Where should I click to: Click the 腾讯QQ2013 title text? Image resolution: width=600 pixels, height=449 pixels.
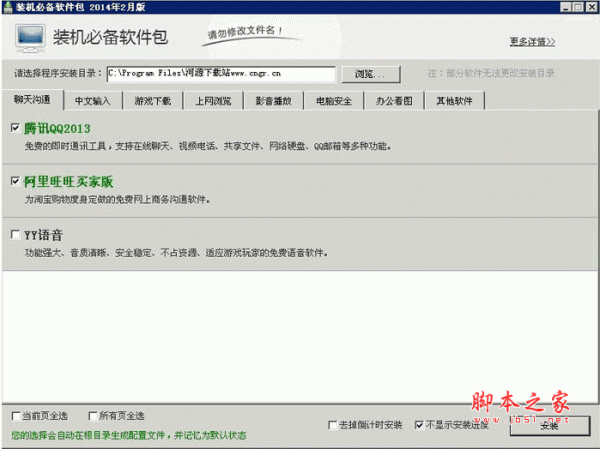(x=57, y=128)
